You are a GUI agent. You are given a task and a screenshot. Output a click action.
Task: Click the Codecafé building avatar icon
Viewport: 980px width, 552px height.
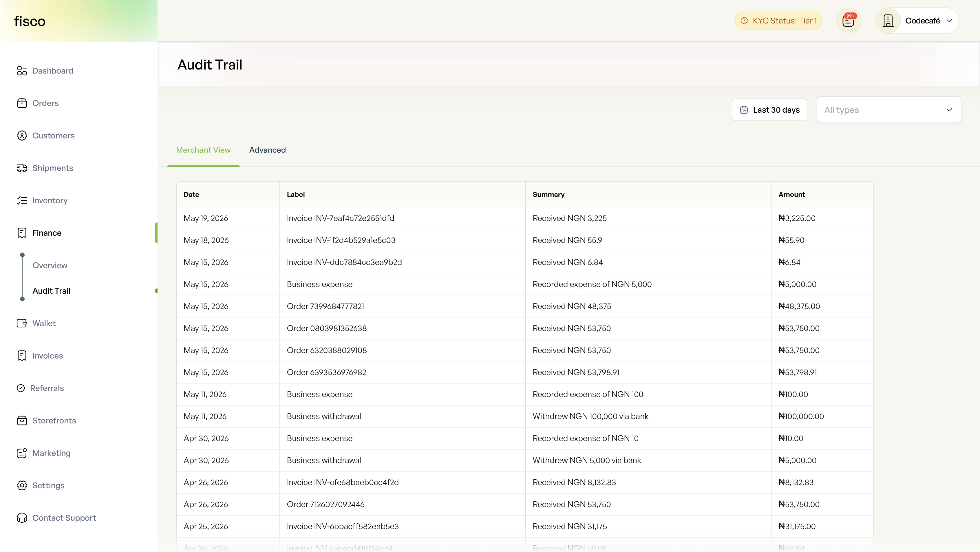pos(888,21)
